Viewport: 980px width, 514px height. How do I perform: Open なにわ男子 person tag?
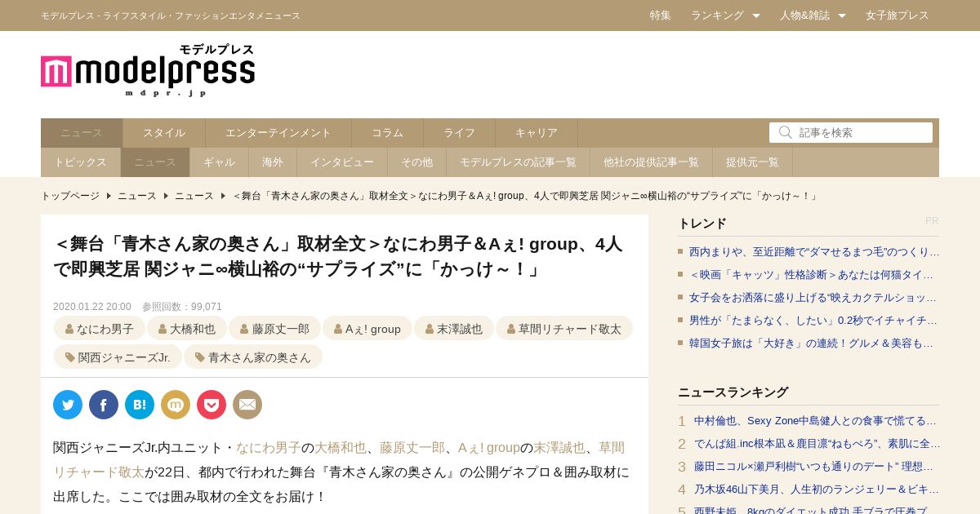[100, 329]
